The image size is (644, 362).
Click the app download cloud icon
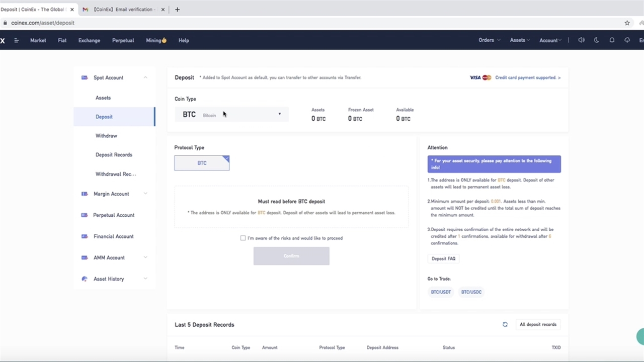tap(627, 40)
